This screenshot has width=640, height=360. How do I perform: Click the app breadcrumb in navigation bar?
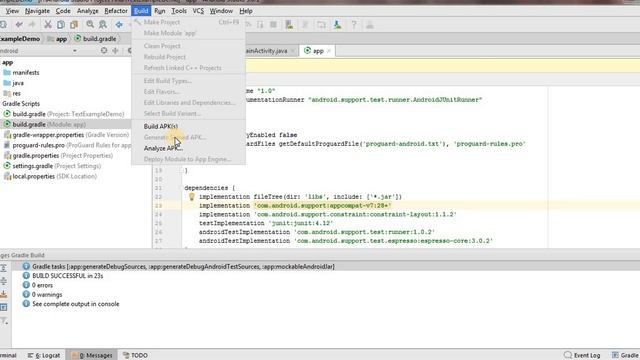57,39
